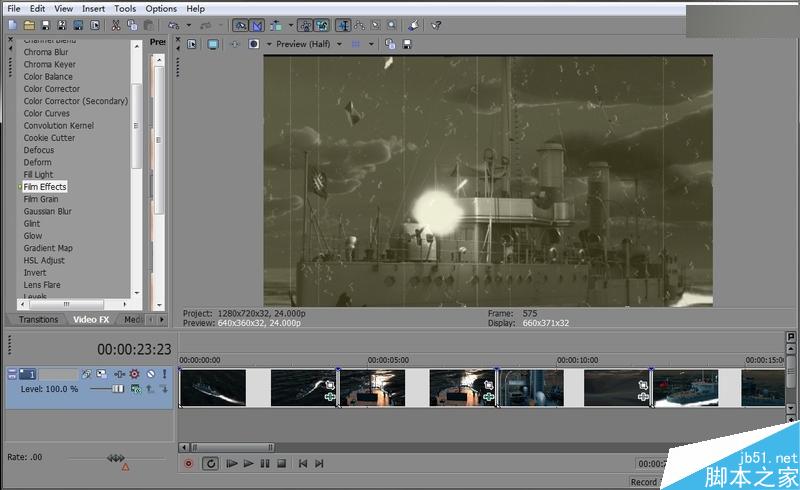Image resolution: width=800 pixels, height=490 pixels.
Task: Open the auto ripple mode dropdown arrow
Action: coord(291,25)
